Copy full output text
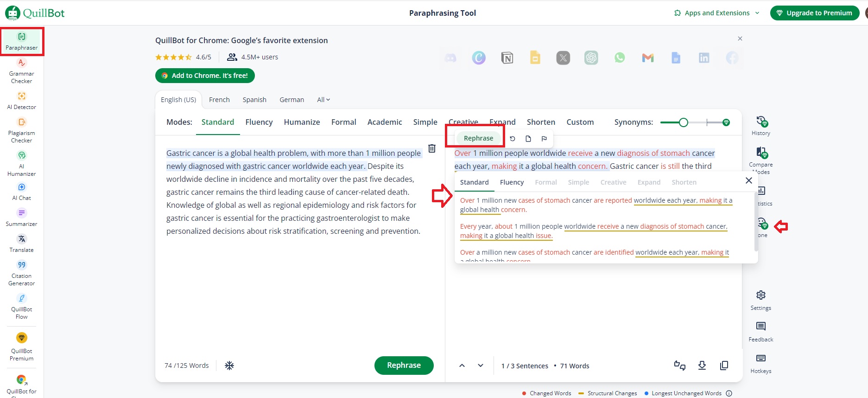This screenshot has height=398, width=868. (x=724, y=366)
